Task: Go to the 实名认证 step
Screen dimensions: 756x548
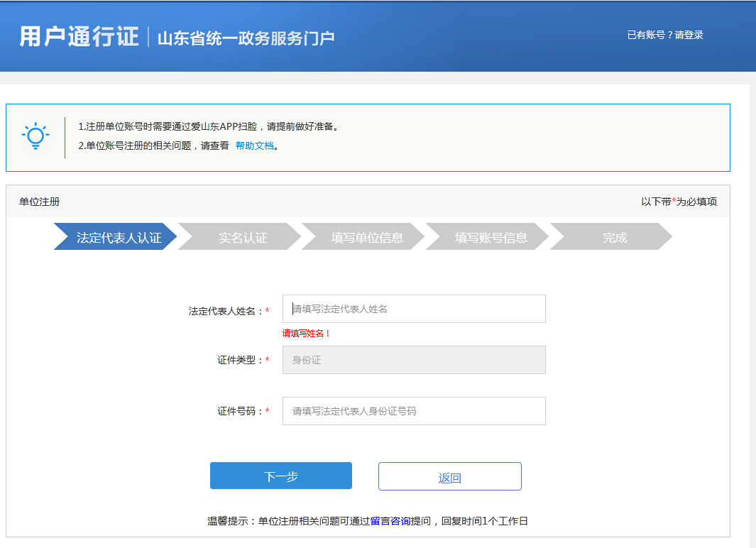Action: coord(243,238)
